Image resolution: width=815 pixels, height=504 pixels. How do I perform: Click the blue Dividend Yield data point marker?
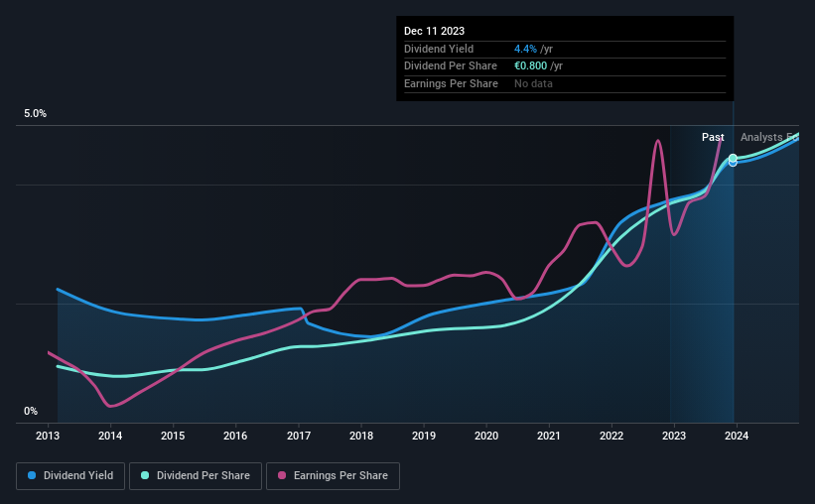733,163
